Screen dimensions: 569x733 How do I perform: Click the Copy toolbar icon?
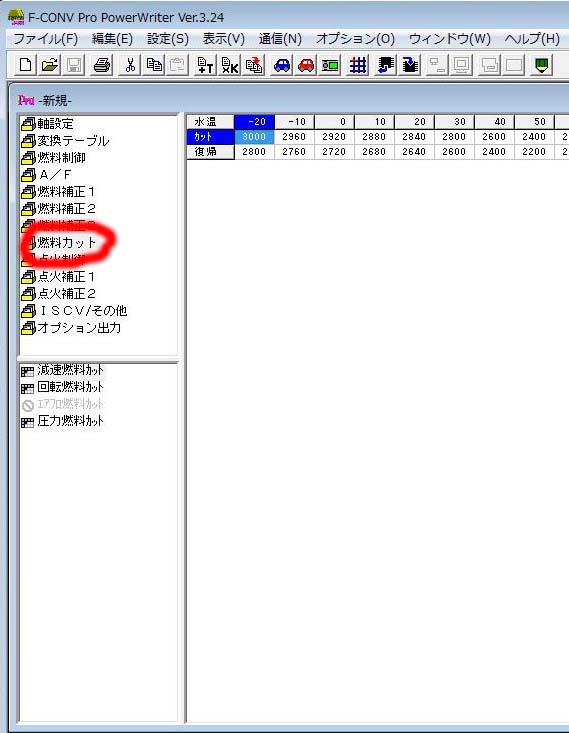click(x=154, y=65)
